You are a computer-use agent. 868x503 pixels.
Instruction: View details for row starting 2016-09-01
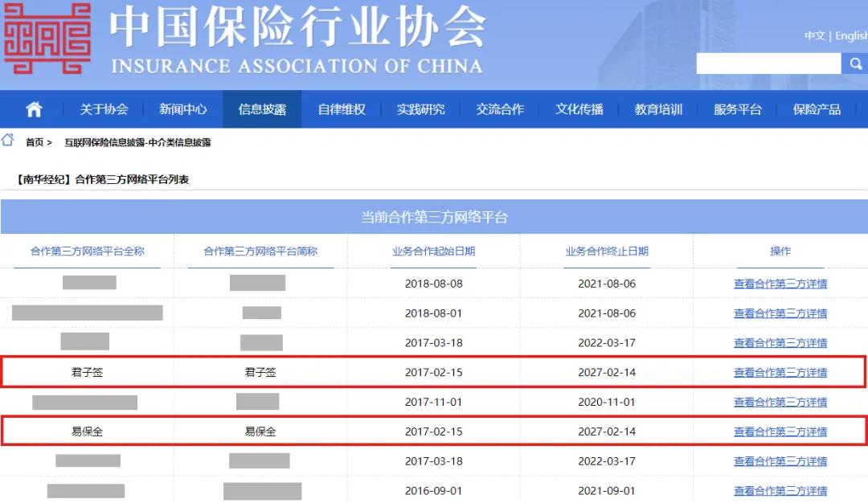coord(780,491)
